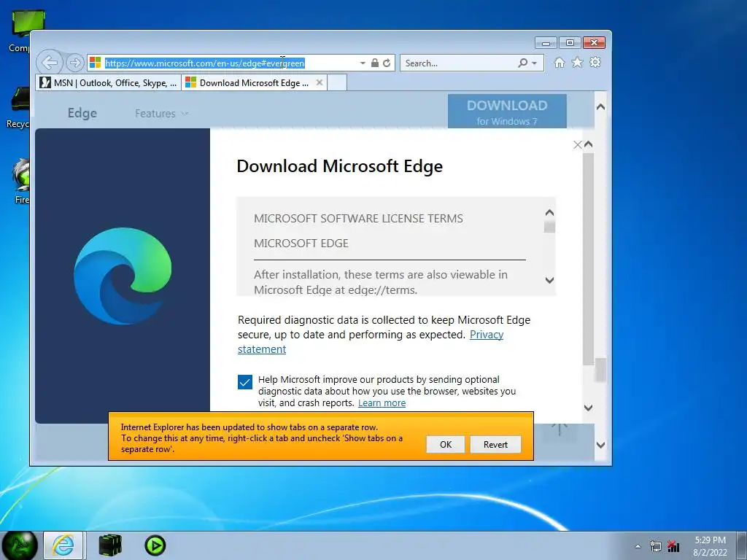Click the Microsoft Edge logo image

click(123, 276)
